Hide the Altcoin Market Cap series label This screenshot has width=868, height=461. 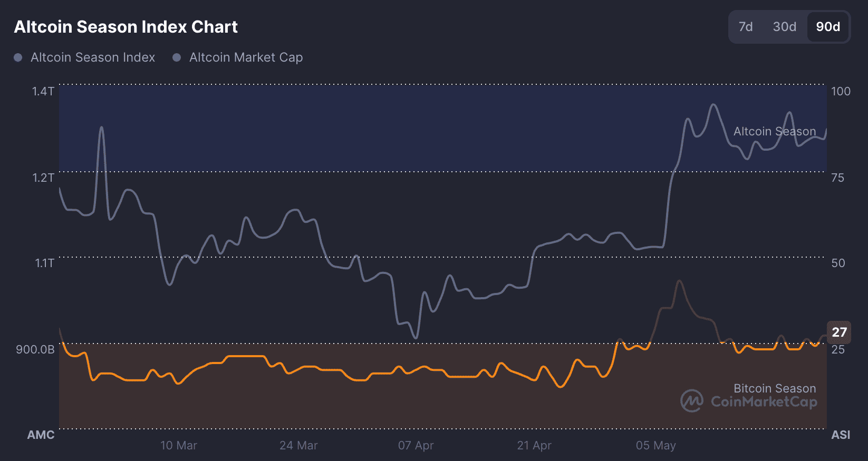point(246,57)
